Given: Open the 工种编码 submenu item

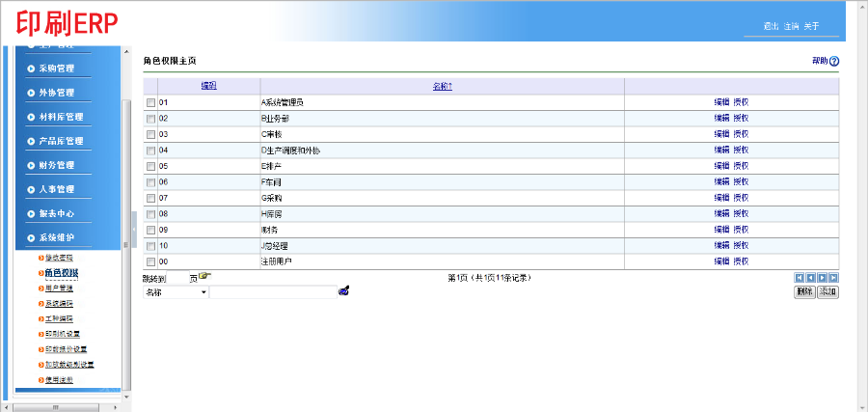Looking at the screenshot, I should pyautogui.click(x=58, y=319).
